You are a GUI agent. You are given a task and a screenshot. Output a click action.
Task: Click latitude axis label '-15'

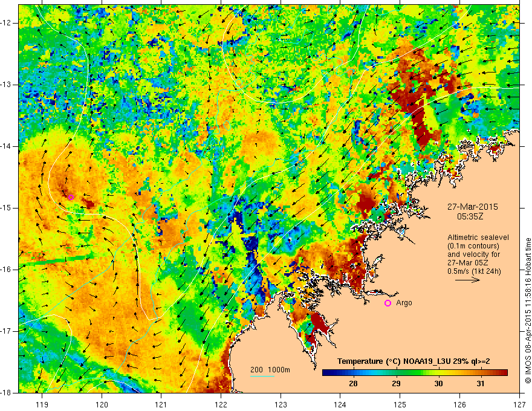(6, 208)
